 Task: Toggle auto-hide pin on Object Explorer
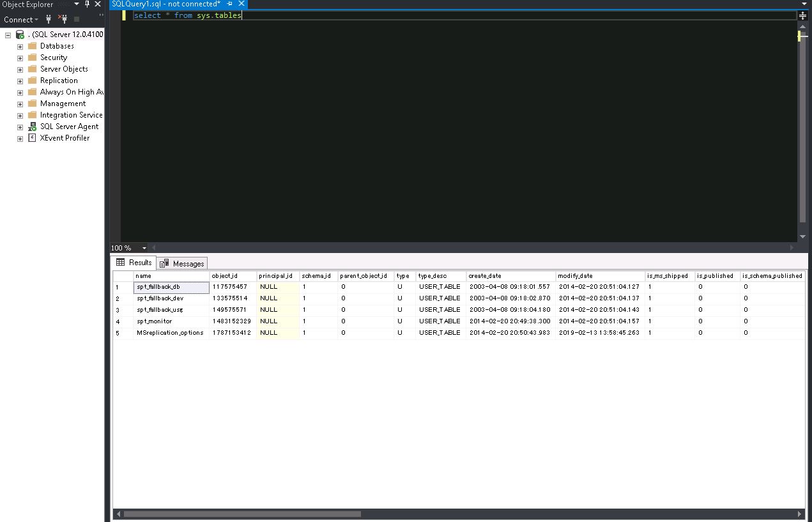86,4
